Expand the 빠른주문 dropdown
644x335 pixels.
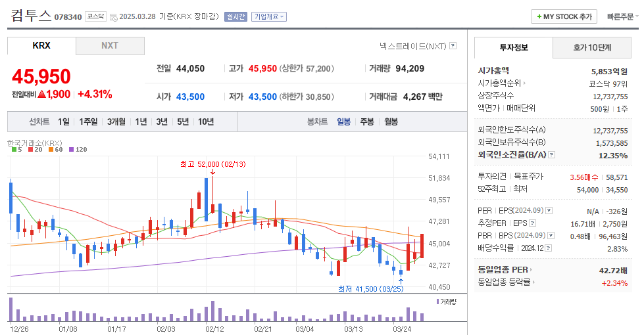point(623,17)
